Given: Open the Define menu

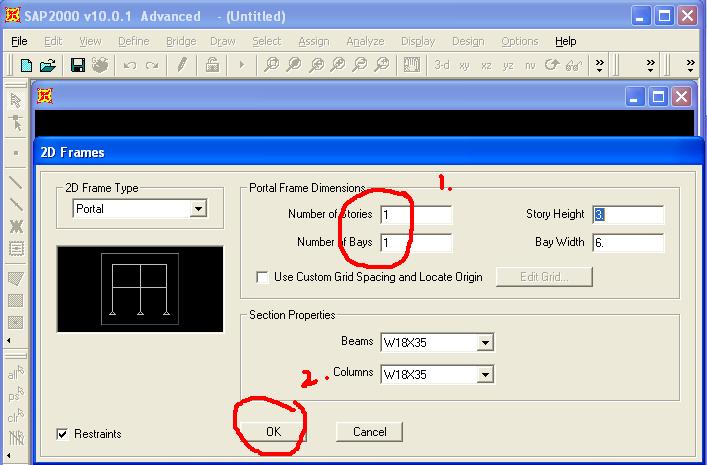Looking at the screenshot, I should coord(133,41).
